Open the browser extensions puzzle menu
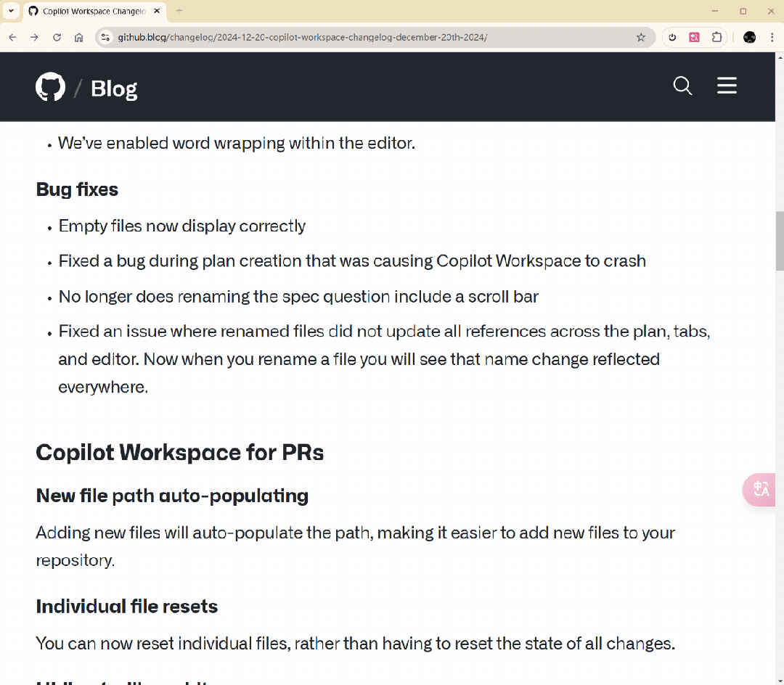The height and width of the screenshot is (685, 784). pos(717,38)
